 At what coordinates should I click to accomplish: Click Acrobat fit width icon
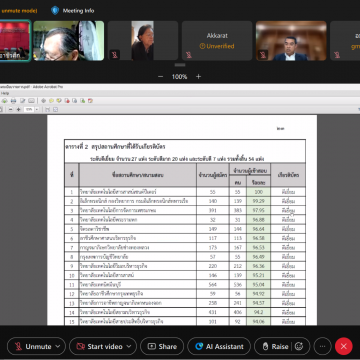[47, 109]
